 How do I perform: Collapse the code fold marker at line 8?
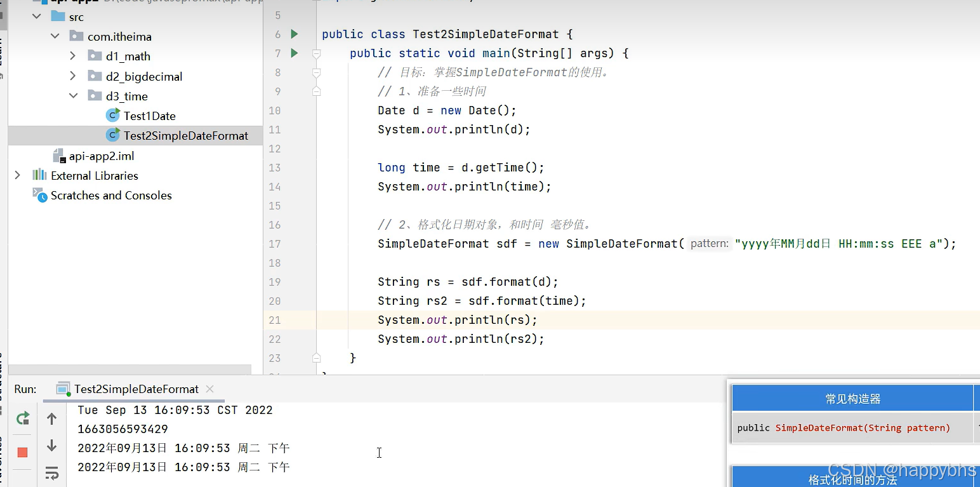pos(316,72)
